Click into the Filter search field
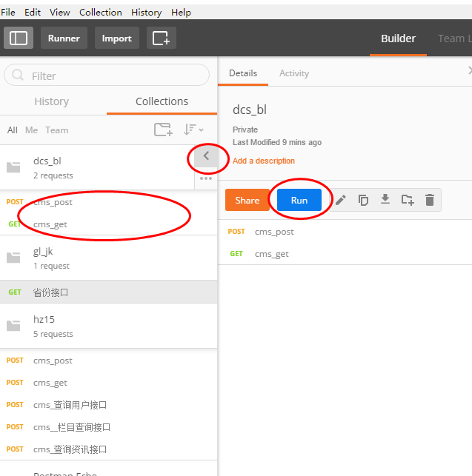The image size is (472, 476). (107, 75)
